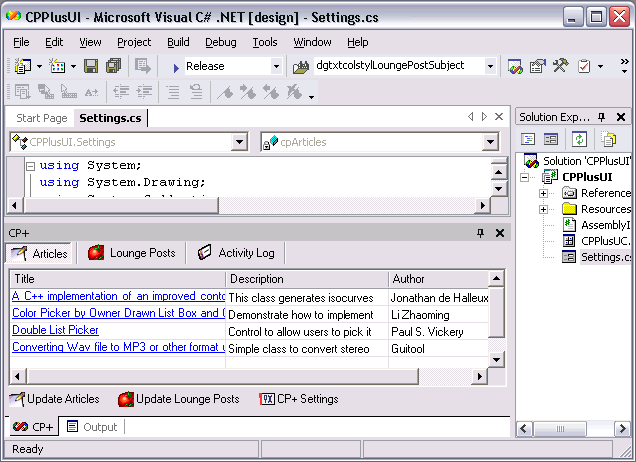Show more toolbar buttons chevron

(625, 66)
